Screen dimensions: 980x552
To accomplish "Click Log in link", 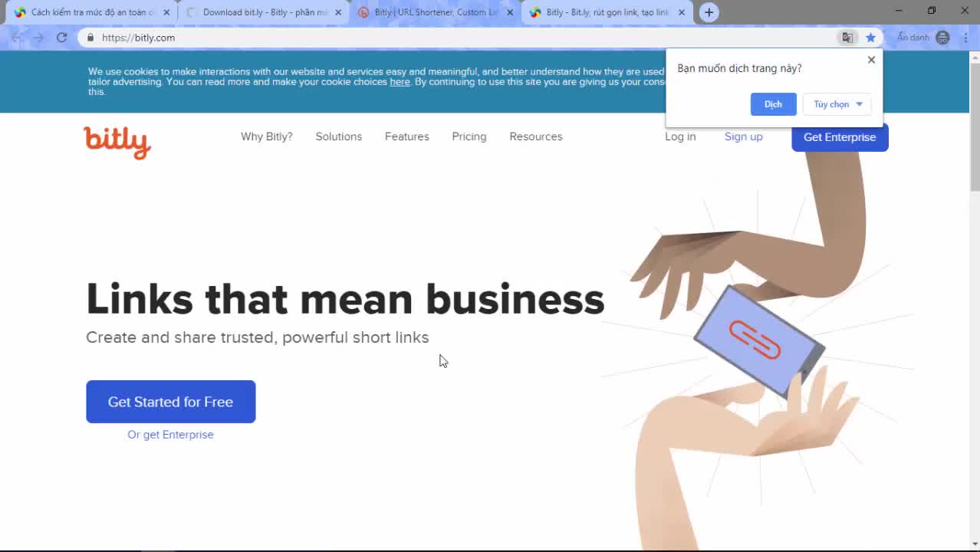I will (x=680, y=136).
